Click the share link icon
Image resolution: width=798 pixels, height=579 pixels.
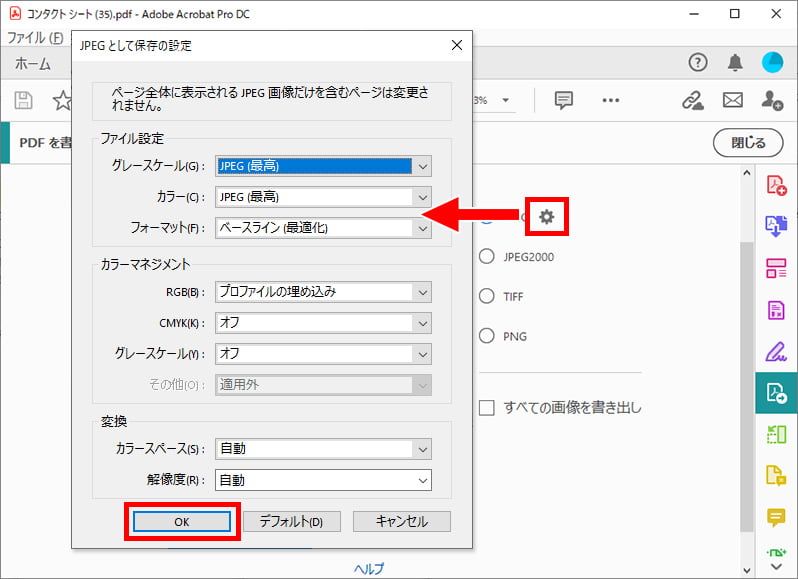(692, 100)
